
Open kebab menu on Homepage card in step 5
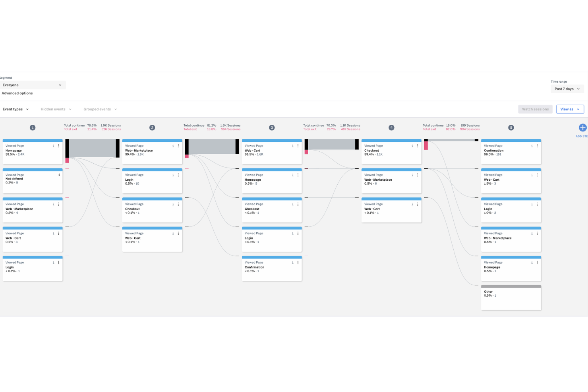[x=537, y=263]
